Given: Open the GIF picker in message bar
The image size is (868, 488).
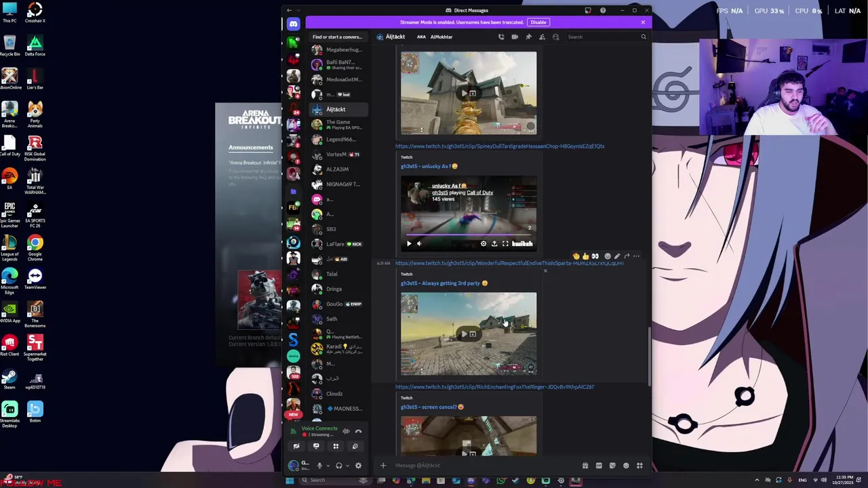Looking at the screenshot, I should [x=599, y=466].
